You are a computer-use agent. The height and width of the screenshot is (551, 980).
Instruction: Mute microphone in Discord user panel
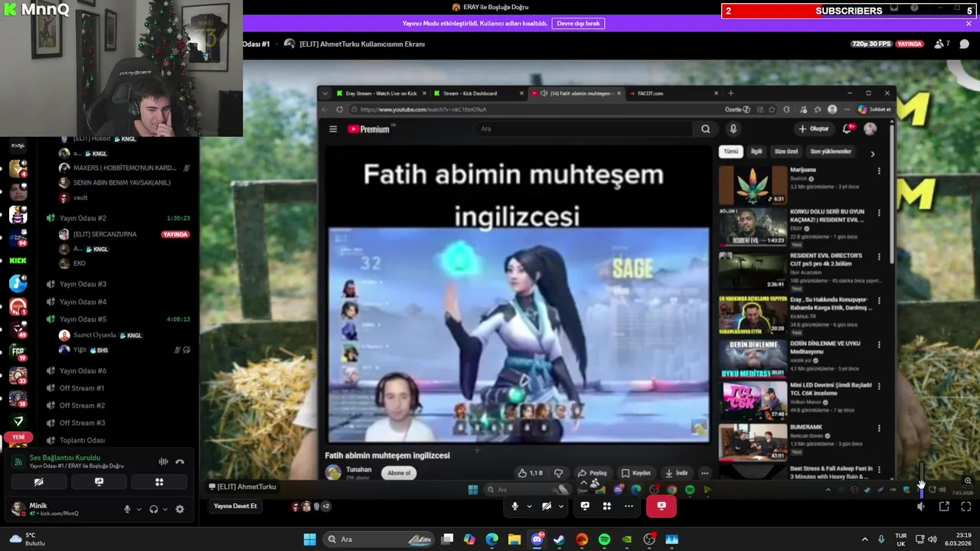(x=127, y=510)
